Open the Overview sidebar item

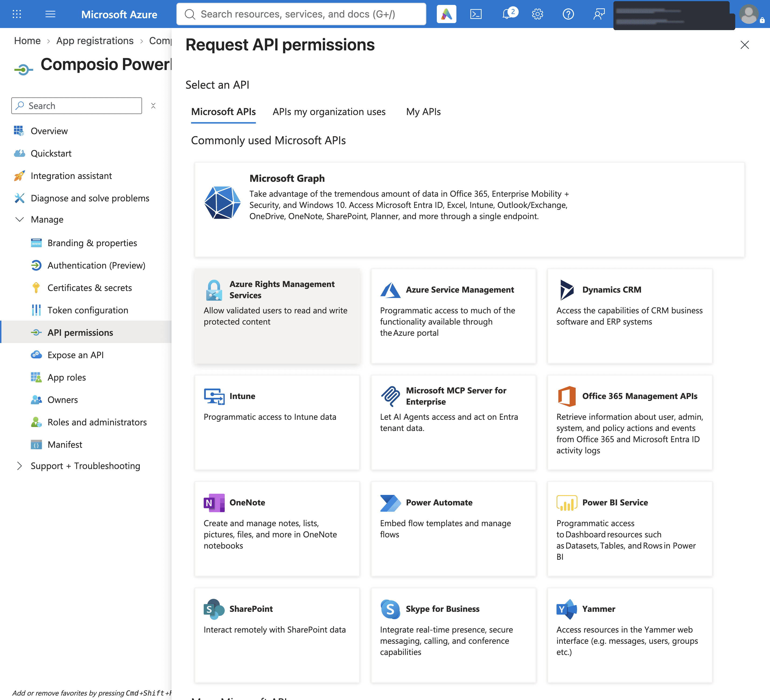point(49,131)
